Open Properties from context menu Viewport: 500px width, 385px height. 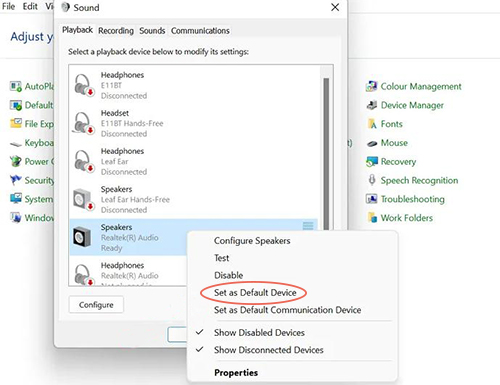236,373
